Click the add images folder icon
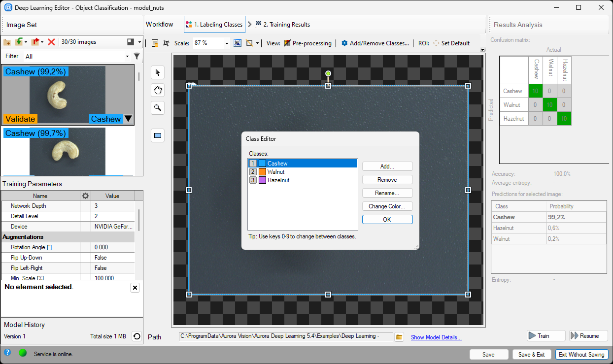Image resolution: width=613 pixels, height=364 pixels. (7, 42)
